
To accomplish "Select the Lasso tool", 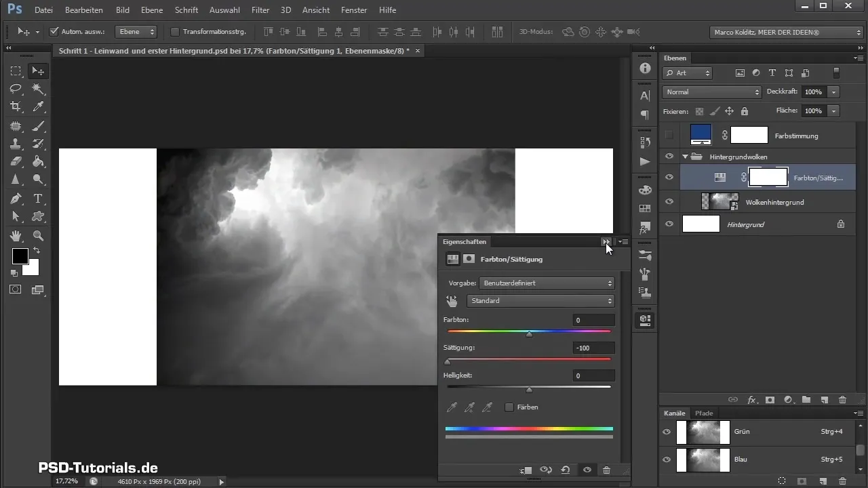I will tap(16, 89).
